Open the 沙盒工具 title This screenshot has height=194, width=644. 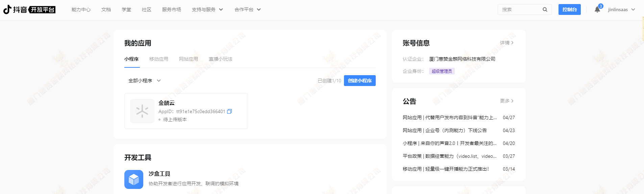pos(159,174)
